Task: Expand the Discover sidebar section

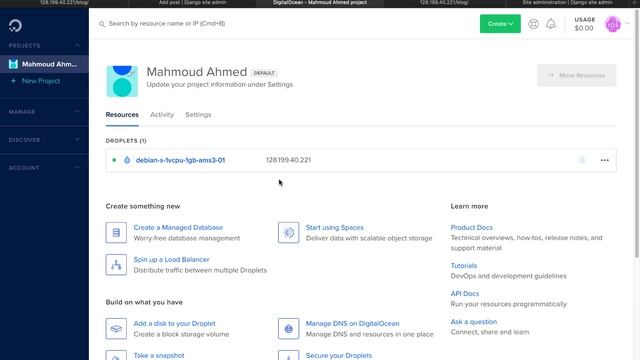Action: pos(77,140)
